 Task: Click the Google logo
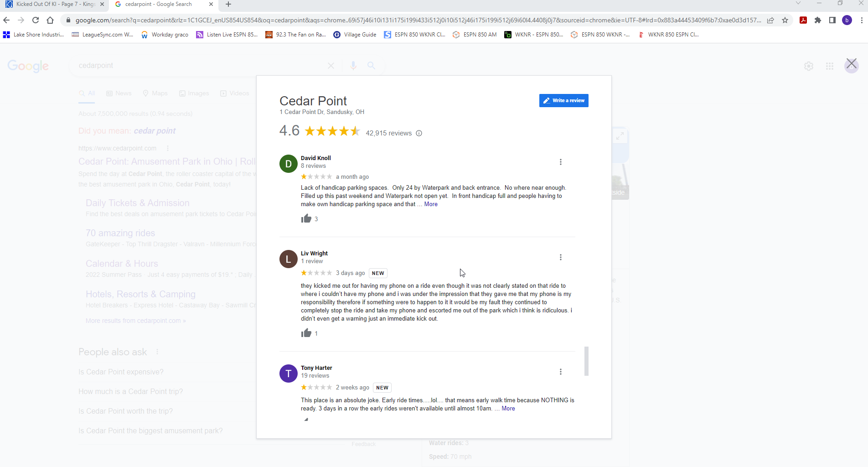(28, 66)
